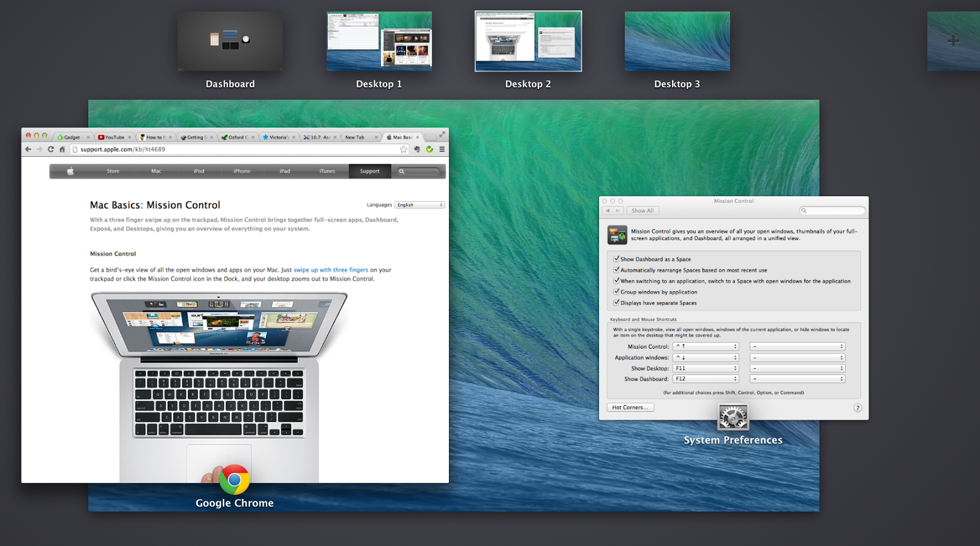
Task: Select the Desktop 2 thumbnail
Action: pyautogui.click(x=528, y=41)
